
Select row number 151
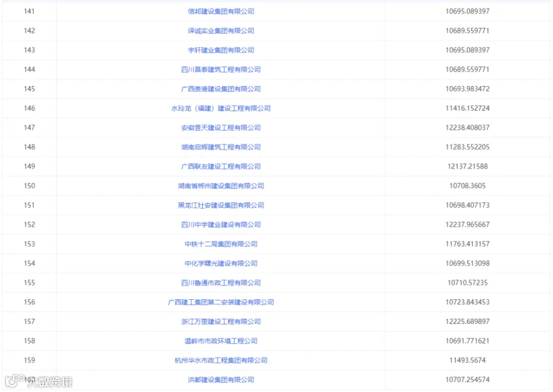[x=29, y=205]
